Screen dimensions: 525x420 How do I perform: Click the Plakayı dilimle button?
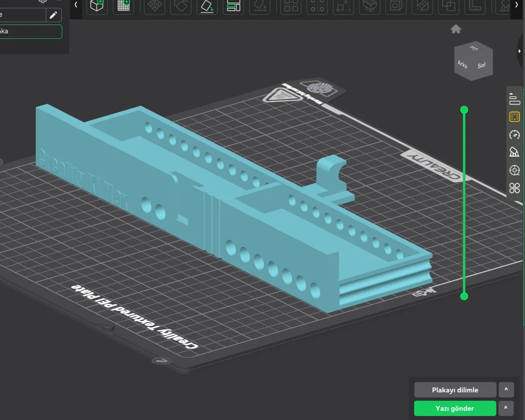click(x=455, y=390)
